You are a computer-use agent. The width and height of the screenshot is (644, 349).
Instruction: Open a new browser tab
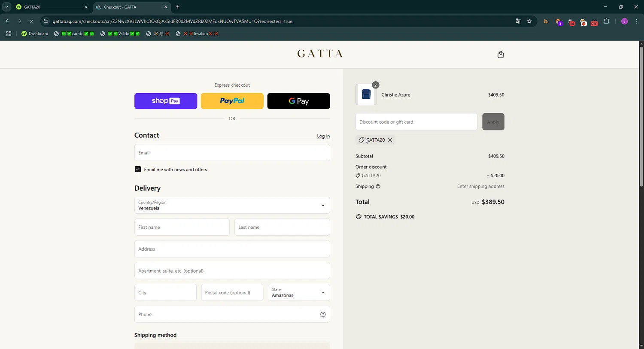click(x=178, y=7)
